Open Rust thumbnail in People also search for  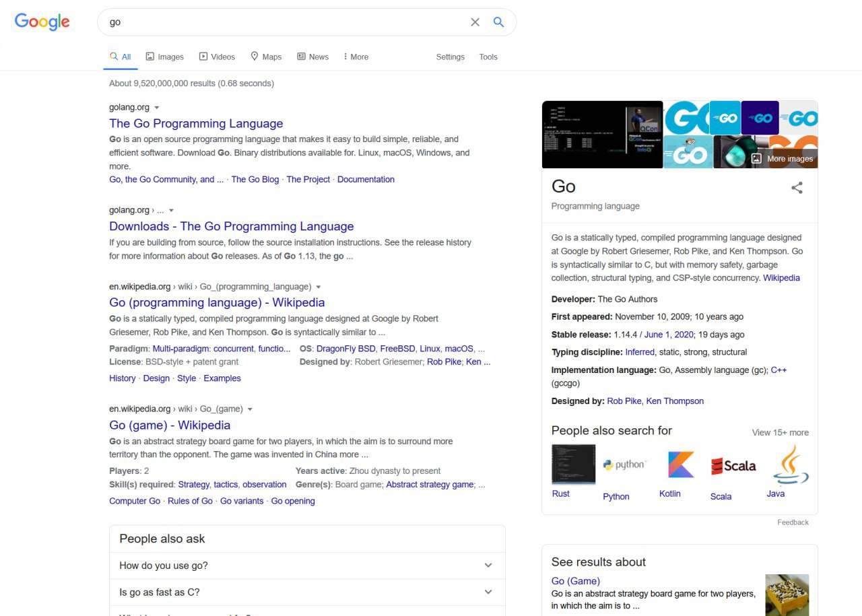click(x=573, y=464)
